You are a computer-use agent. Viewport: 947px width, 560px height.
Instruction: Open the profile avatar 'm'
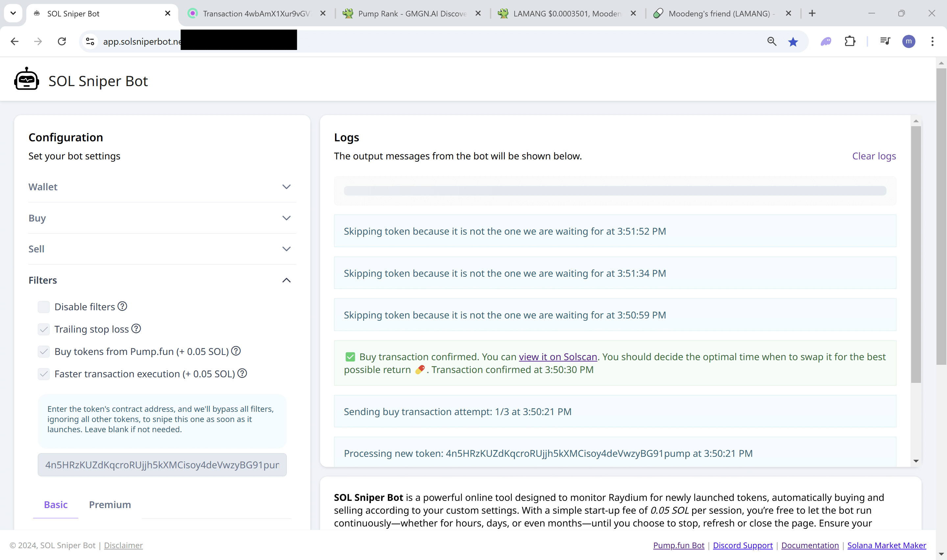pyautogui.click(x=909, y=41)
